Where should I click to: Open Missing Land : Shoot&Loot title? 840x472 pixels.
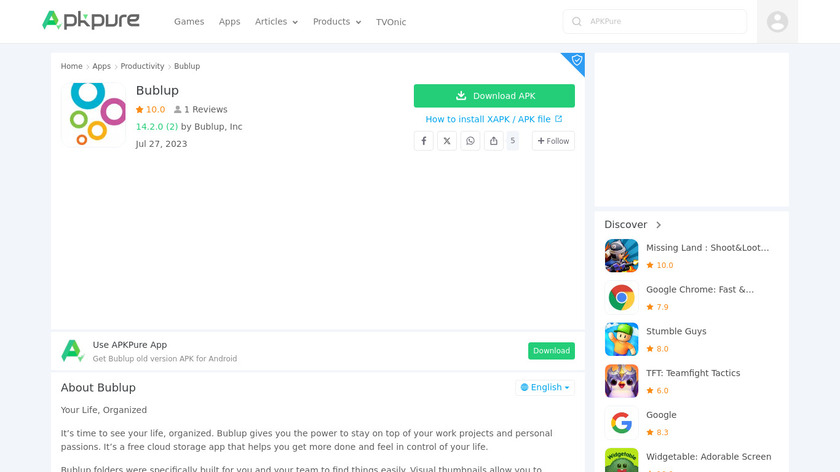(707, 248)
